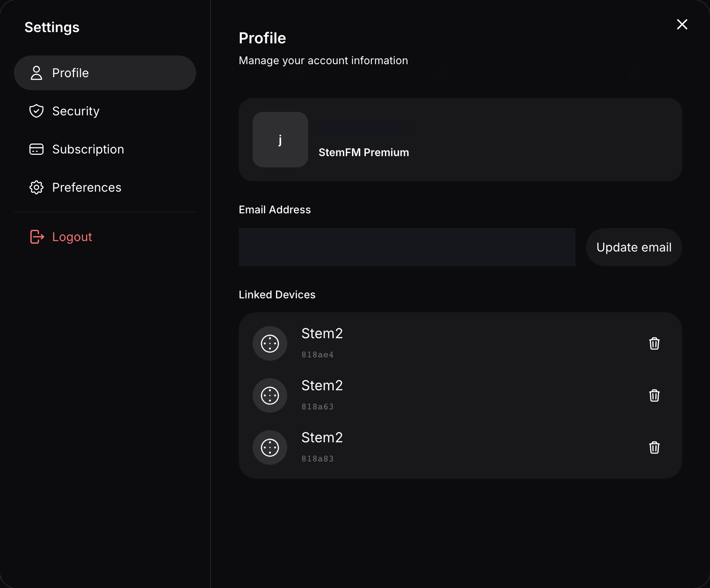The height and width of the screenshot is (588, 710).
Task: Click the Email Address label
Action: point(275,210)
